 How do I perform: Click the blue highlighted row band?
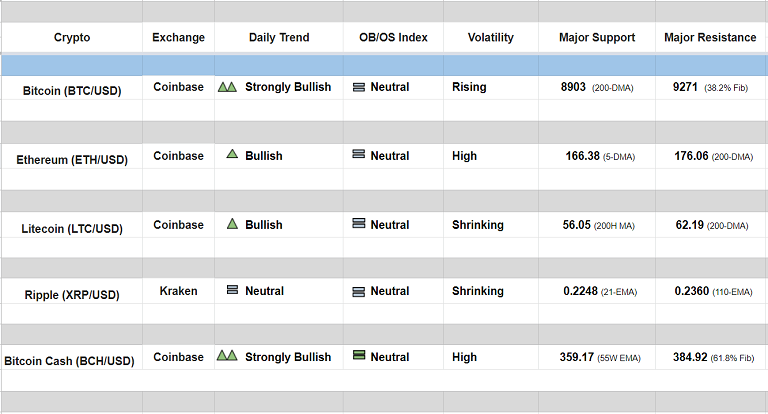click(x=384, y=64)
